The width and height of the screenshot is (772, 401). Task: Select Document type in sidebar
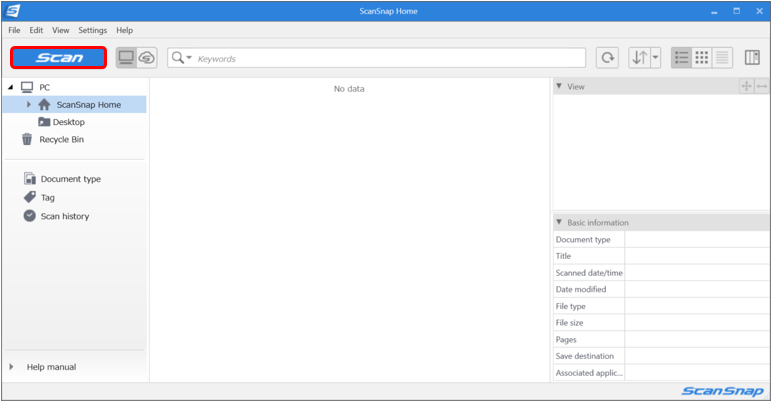click(70, 179)
